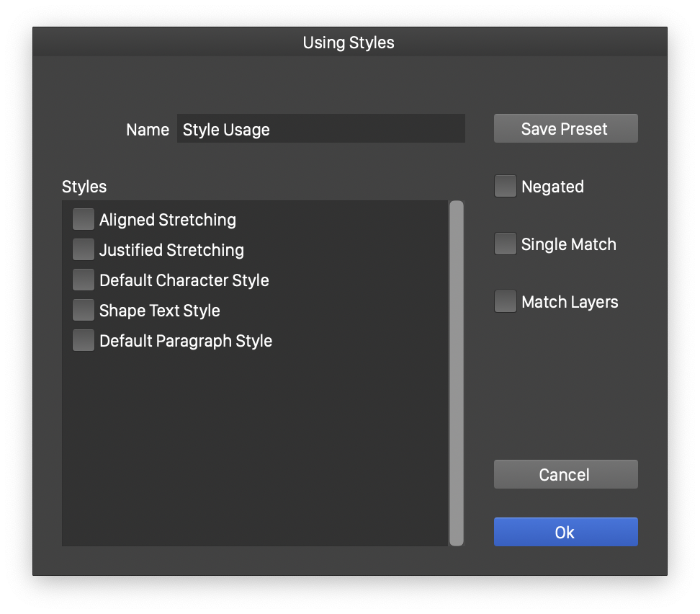
Task: Click the Using Styles title bar
Action: [x=349, y=43]
